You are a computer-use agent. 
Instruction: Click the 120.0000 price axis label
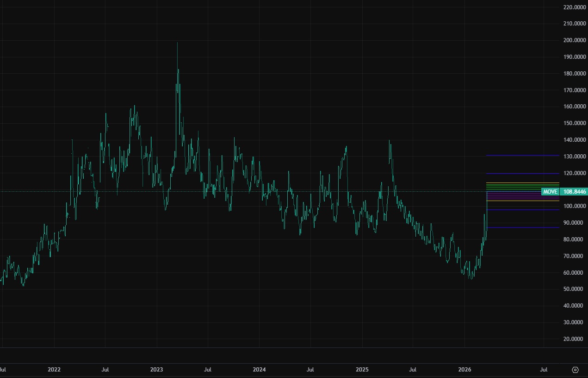coord(575,173)
